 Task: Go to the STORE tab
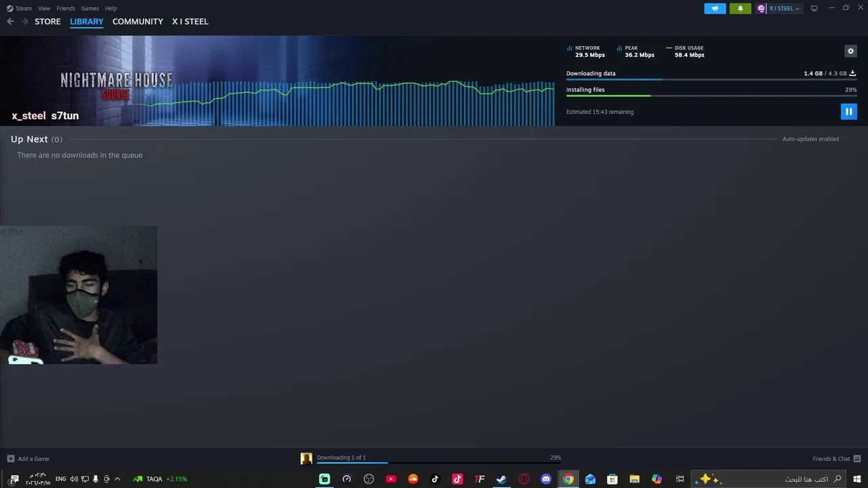47,22
